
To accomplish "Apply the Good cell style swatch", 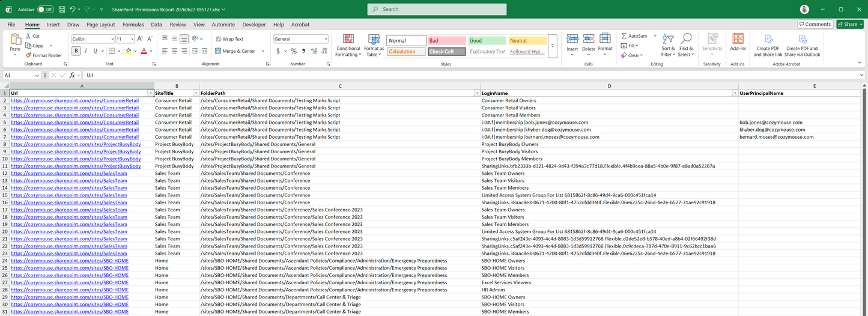I will pos(487,41).
